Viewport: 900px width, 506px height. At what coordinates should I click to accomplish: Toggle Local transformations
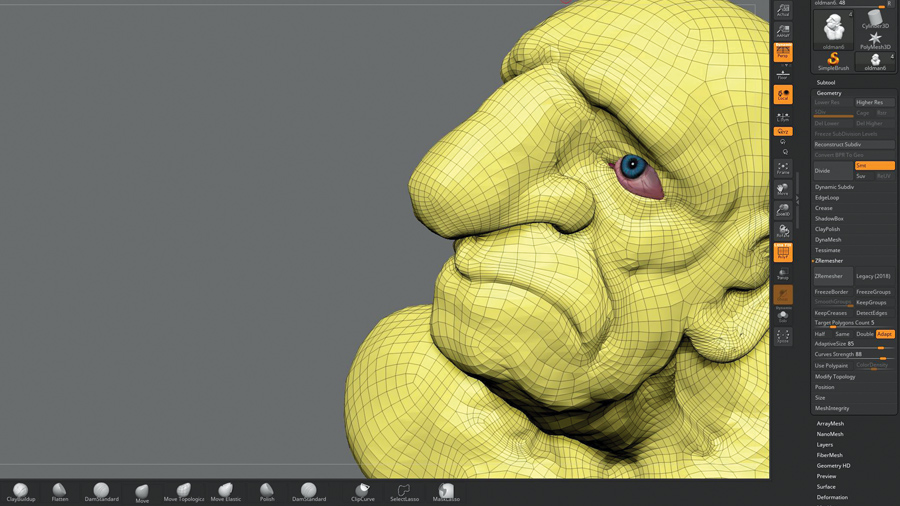coord(783,95)
